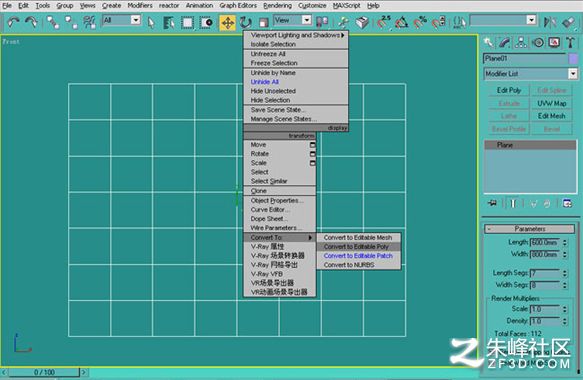Screen dimensions: 583x380
Task: Toggle Show End Result icon
Action: [513, 203]
